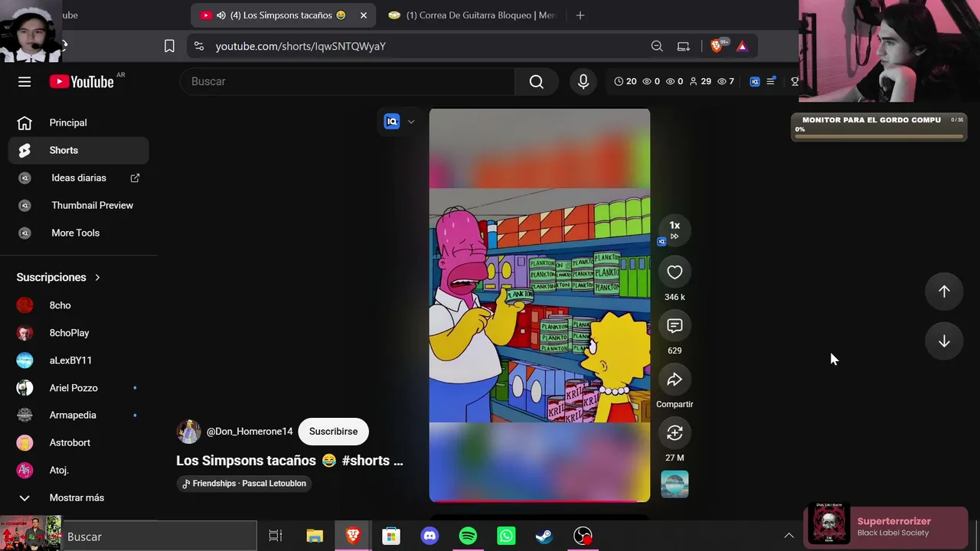Open Microsoft Store from the taskbar
Image resolution: width=980 pixels, height=551 pixels.
(x=391, y=536)
